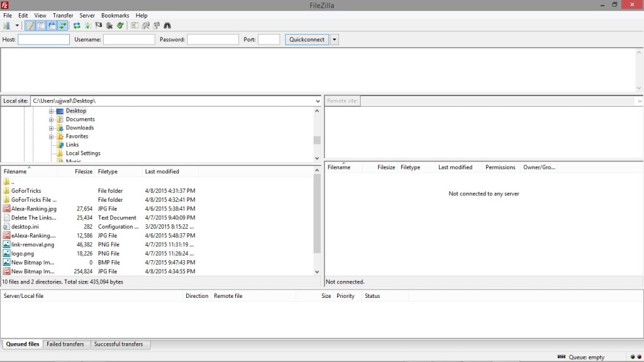The width and height of the screenshot is (644, 362).
Task: Click the desktop.ini file icon
Action: pyautogui.click(x=6, y=226)
